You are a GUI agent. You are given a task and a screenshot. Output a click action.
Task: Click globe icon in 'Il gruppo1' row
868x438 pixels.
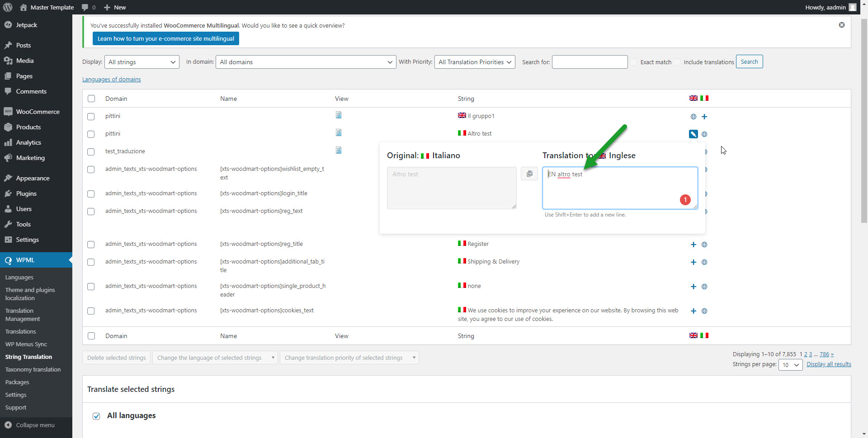click(x=693, y=117)
